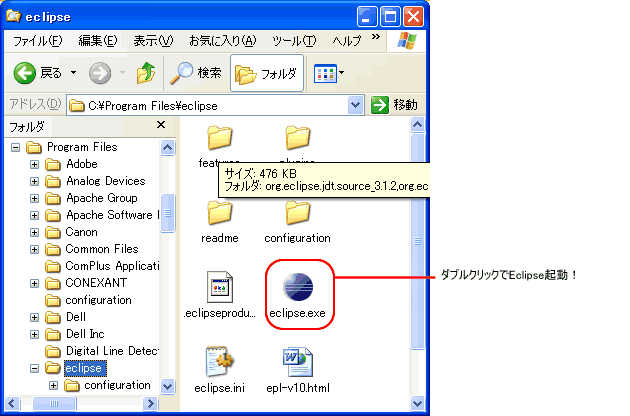Viewport: 630px width, 416px height.
Task: Select the eclipse.exe application icon
Action: [297, 285]
